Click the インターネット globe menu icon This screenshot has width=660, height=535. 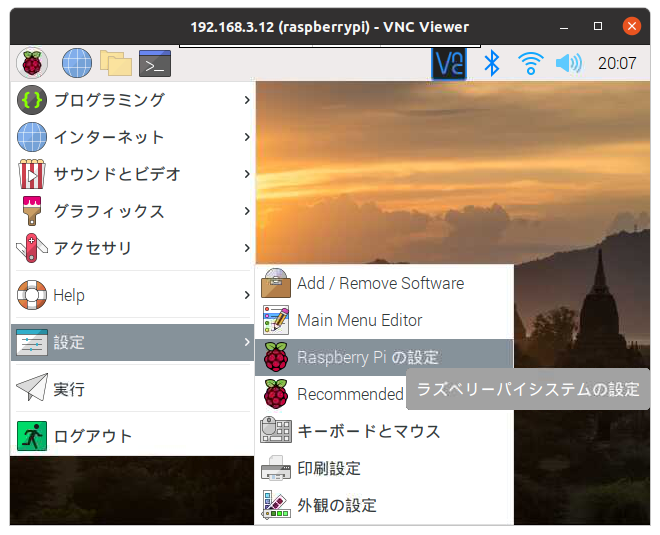[32, 137]
